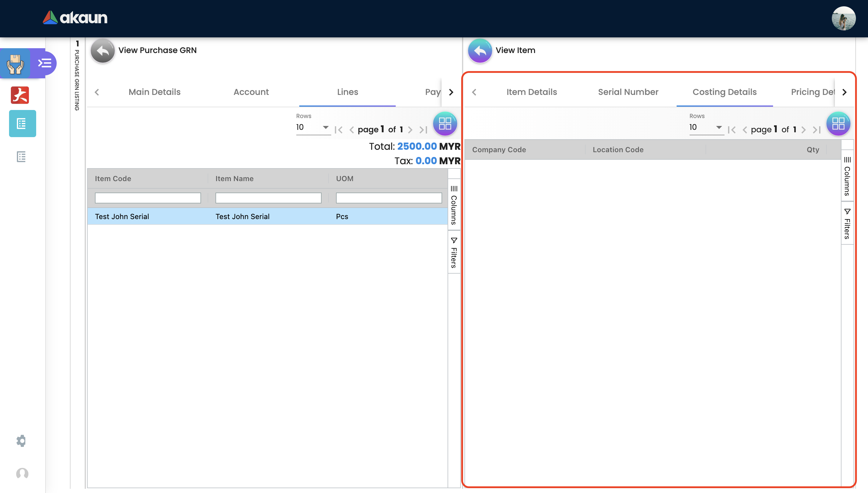Click the back arrow beside View Purchase GRN
The width and height of the screenshot is (868, 493).
(102, 51)
